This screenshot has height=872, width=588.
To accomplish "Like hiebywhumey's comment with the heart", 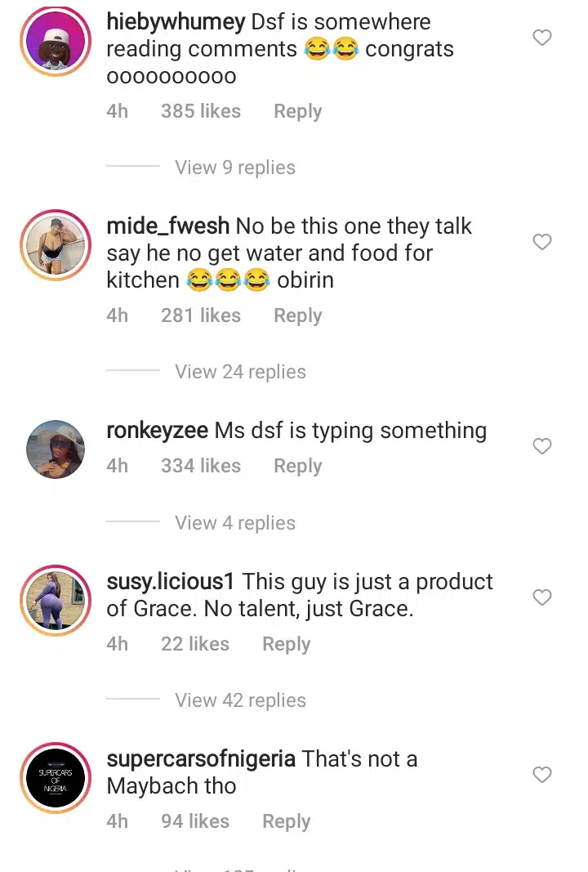I will [x=542, y=38].
